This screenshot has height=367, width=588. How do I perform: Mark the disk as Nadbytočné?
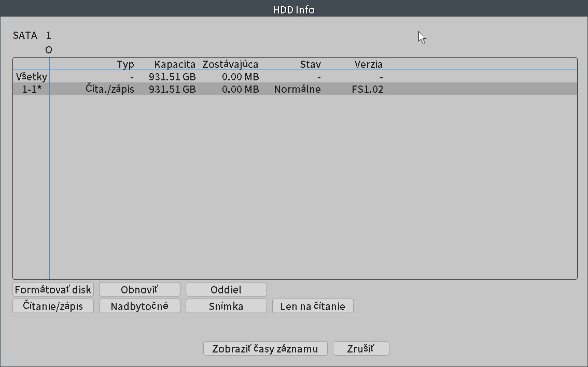click(139, 306)
